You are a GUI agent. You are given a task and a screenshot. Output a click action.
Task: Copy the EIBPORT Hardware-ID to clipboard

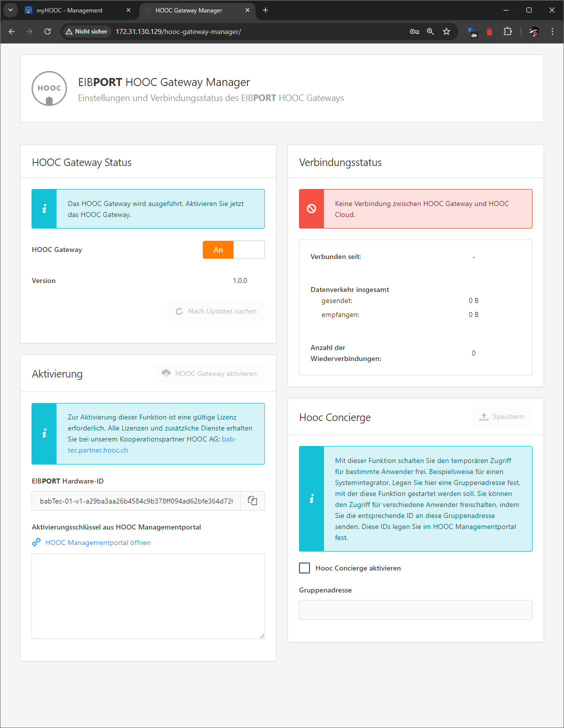[252, 500]
